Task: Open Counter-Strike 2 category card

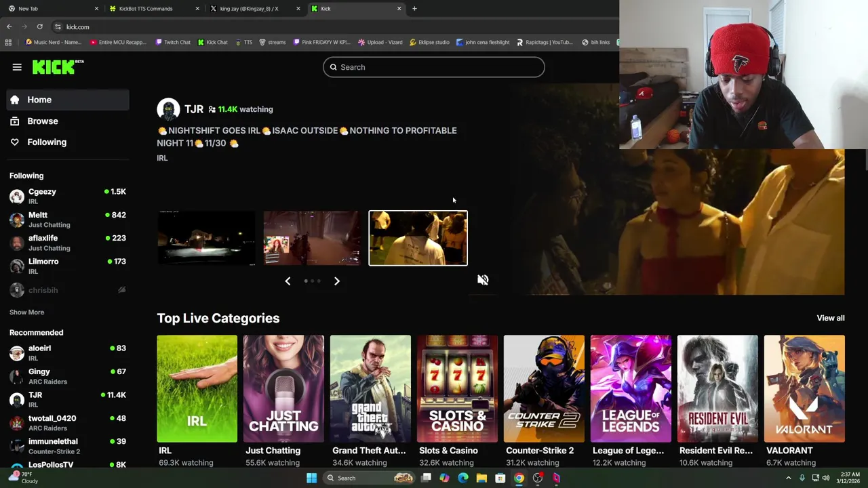Action: point(544,388)
